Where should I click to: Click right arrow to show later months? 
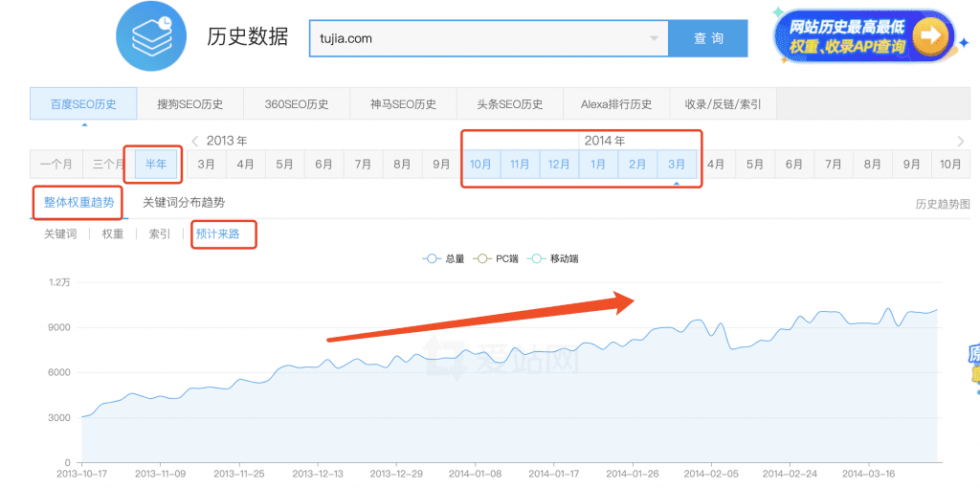pos(960,141)
